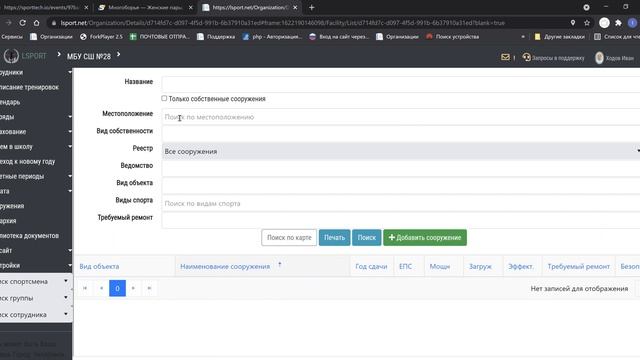Image resolution: width=640 pixels, height=360 pixels.
Task: Focus the Вид собственности field
Action: tap(401, 134)
